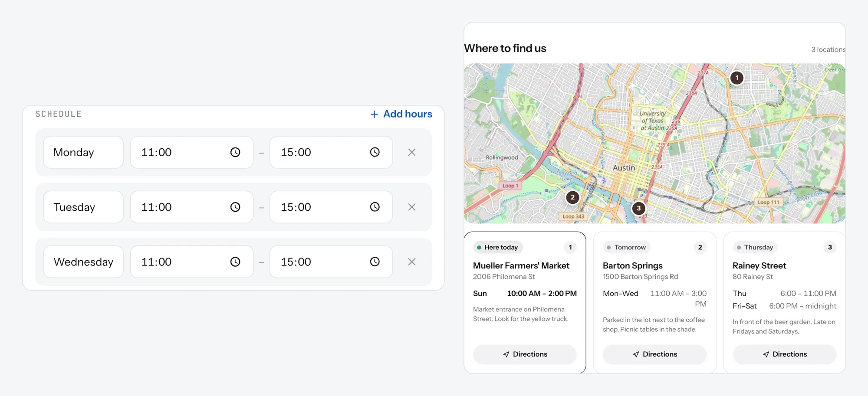The image size is (868, 396).
Task: Remove the Monday schedule row
Action: click(x=412, y=152)
